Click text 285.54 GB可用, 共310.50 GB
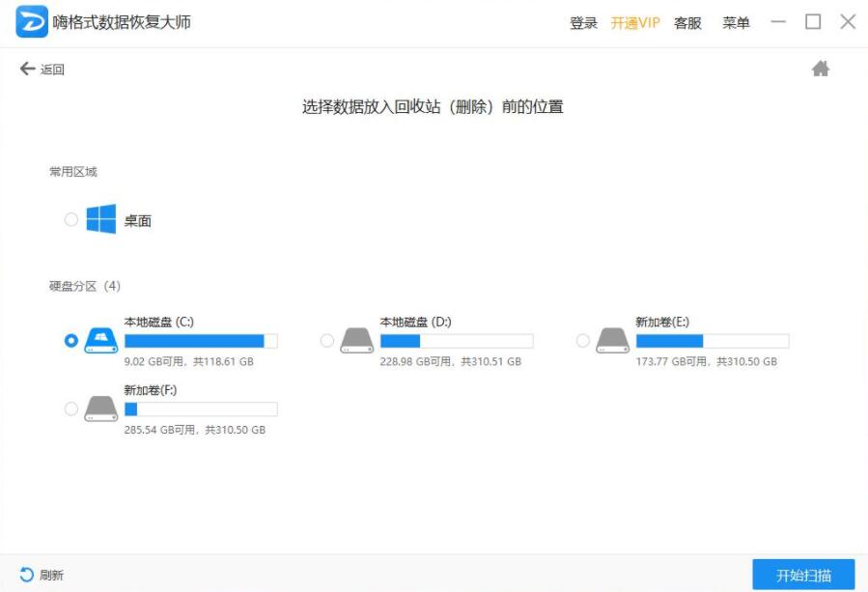Viewport: 868px width, 592px height. (195, 430)
